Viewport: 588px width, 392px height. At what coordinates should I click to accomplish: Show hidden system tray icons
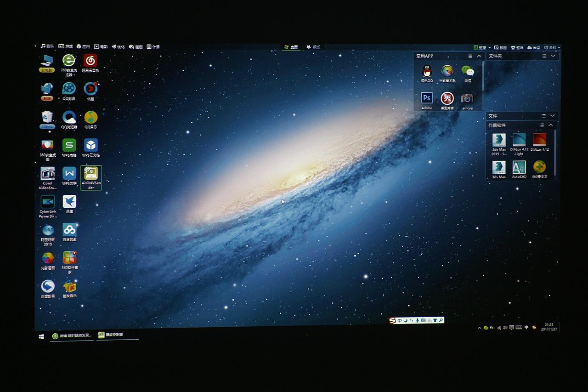[x=480, y=328]
